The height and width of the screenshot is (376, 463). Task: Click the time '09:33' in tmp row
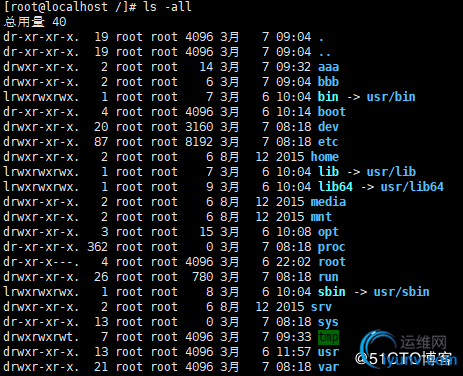293,337
